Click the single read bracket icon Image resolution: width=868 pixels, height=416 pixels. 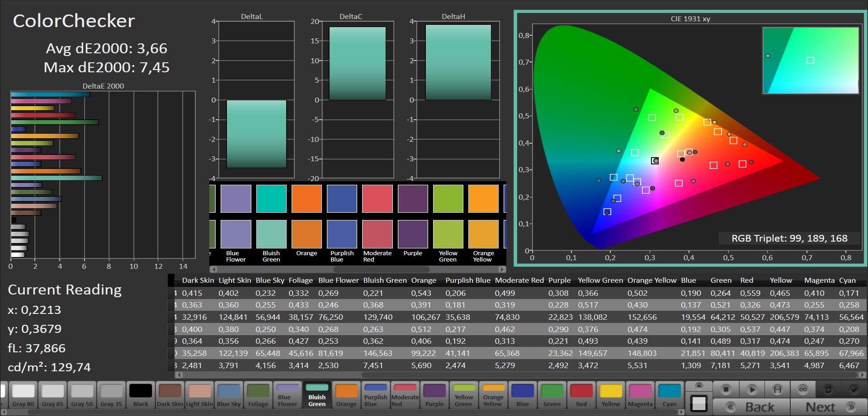click(x=778, y=389)
